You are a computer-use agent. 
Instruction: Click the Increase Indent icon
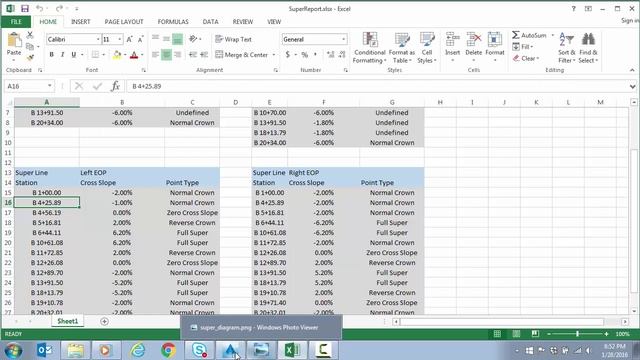[x=204, y=55]
